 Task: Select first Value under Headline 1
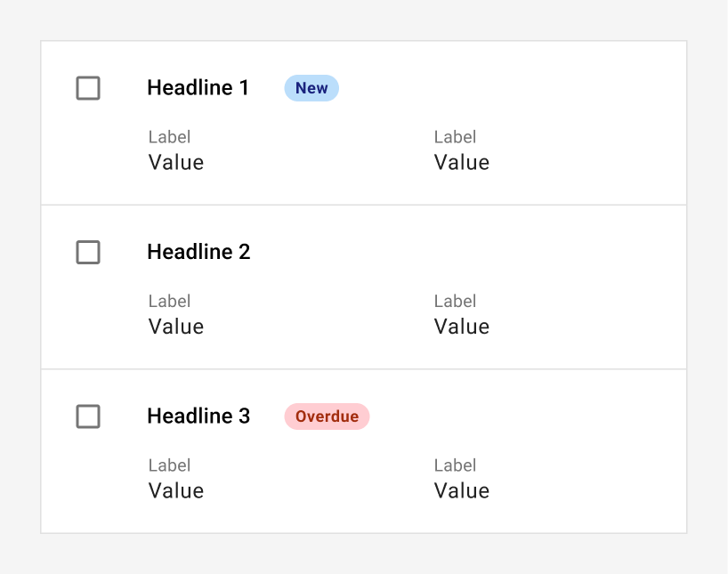[176, 163]
